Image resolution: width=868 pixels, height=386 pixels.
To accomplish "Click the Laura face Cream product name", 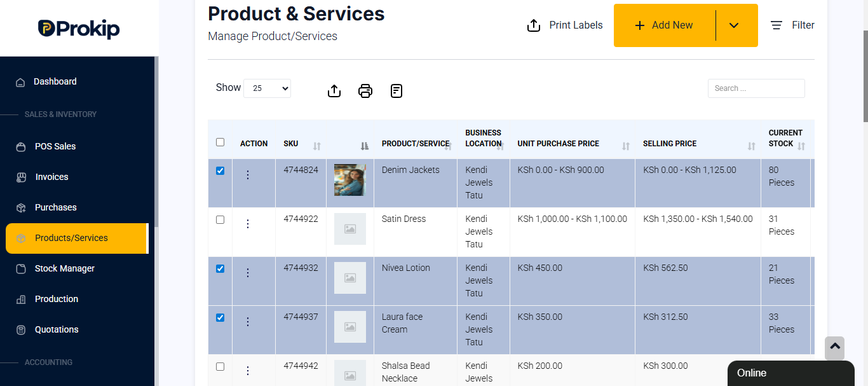I will click(402, 323).
